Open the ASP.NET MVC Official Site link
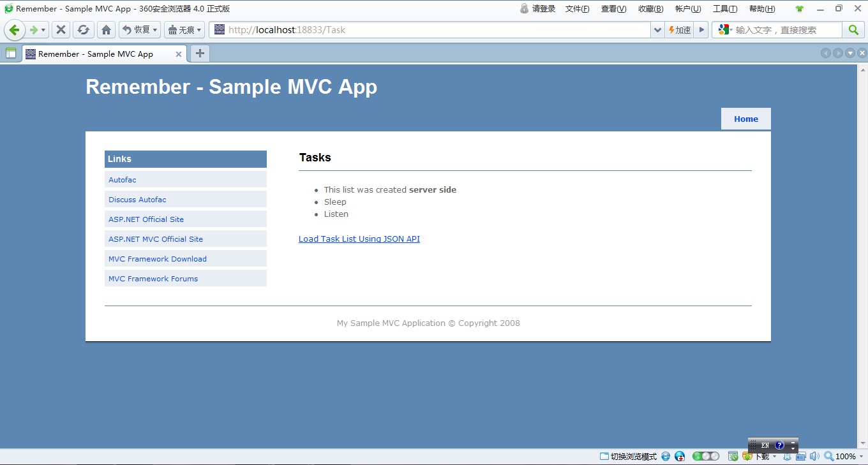 point(155,239)
